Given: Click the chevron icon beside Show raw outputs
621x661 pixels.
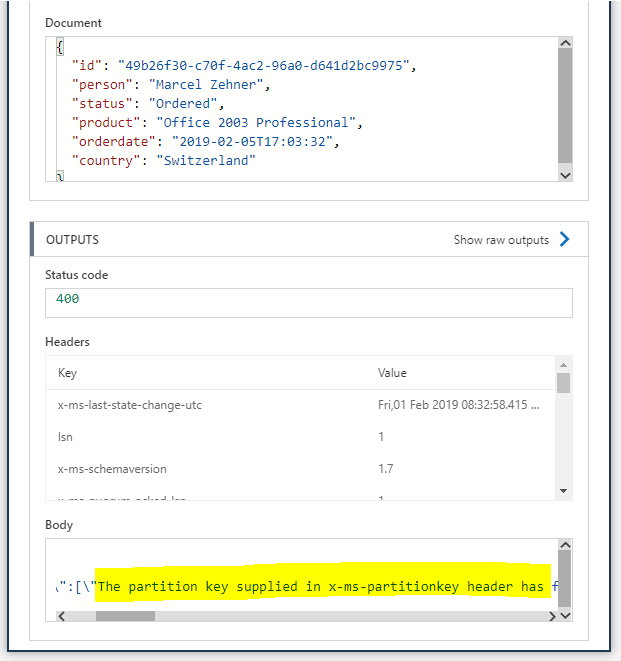Looking at the screenshot, I should click(565, 240).
